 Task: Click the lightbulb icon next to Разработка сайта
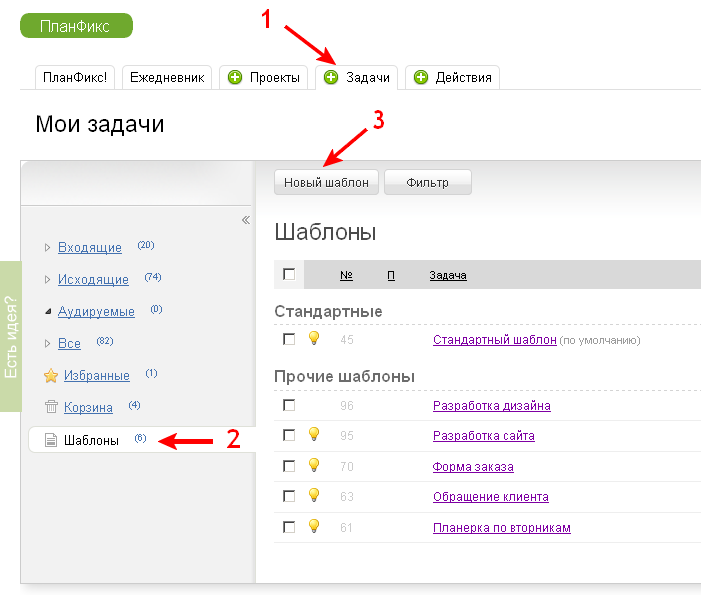(x=314, y=435)
